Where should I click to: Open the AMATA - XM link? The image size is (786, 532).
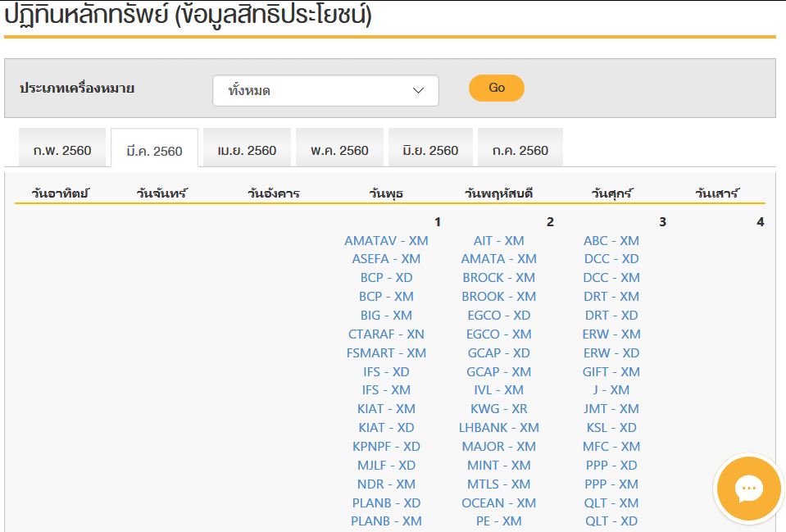(x=499, y=259)
